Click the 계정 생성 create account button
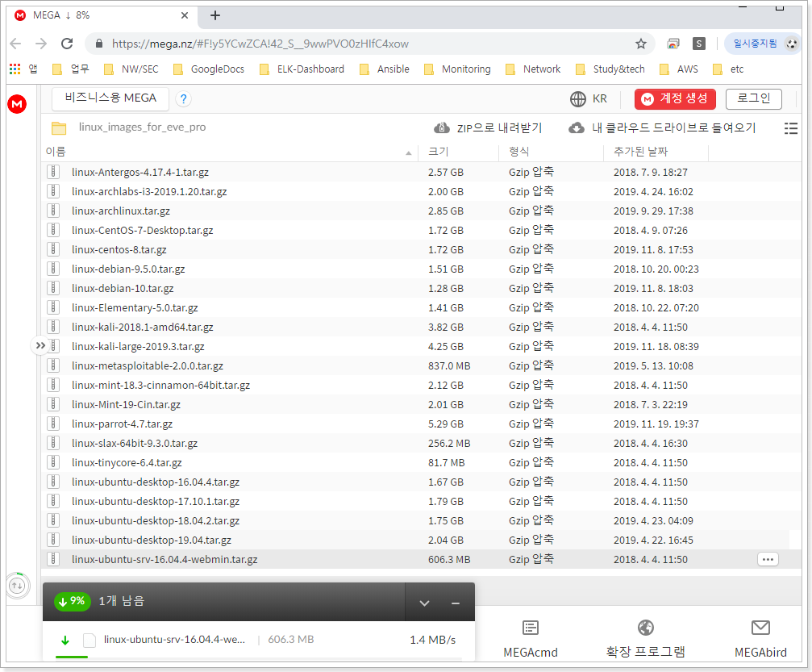 [x=675, y=99]
